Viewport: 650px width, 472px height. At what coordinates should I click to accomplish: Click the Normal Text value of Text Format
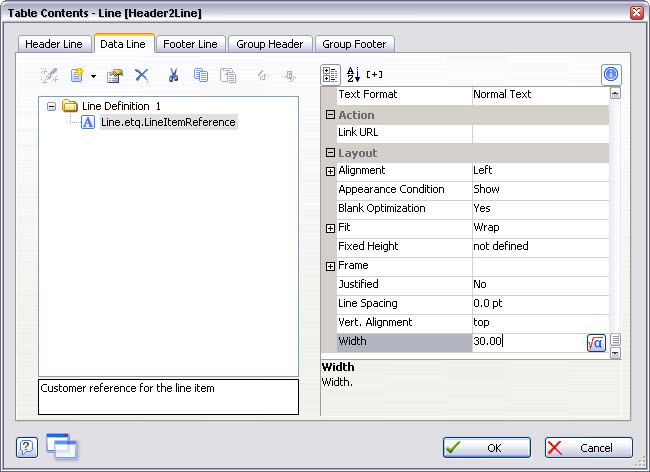541,94
